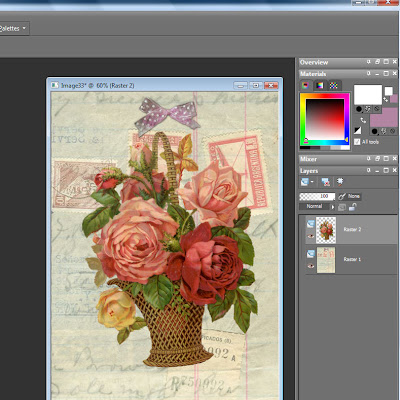
Task: Maximize the Image33 image window
Action: pyautogui.click(x=256, y=86)
